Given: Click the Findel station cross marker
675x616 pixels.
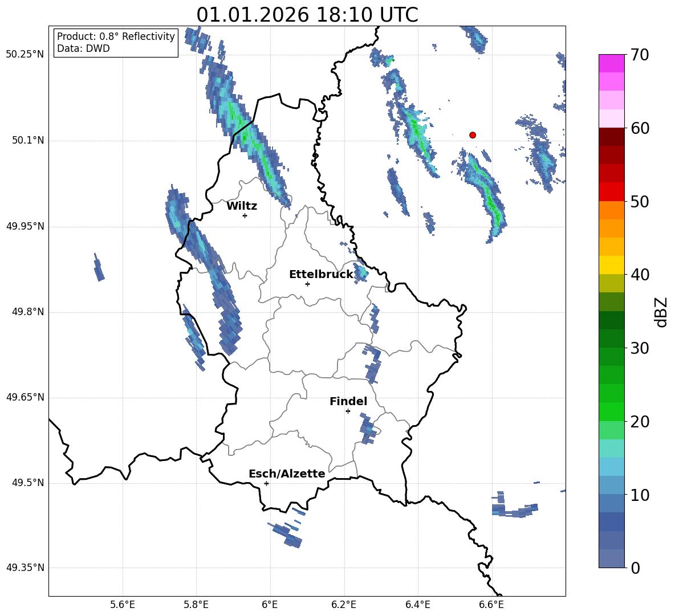Looking at the screenshot, I should 348,411.
